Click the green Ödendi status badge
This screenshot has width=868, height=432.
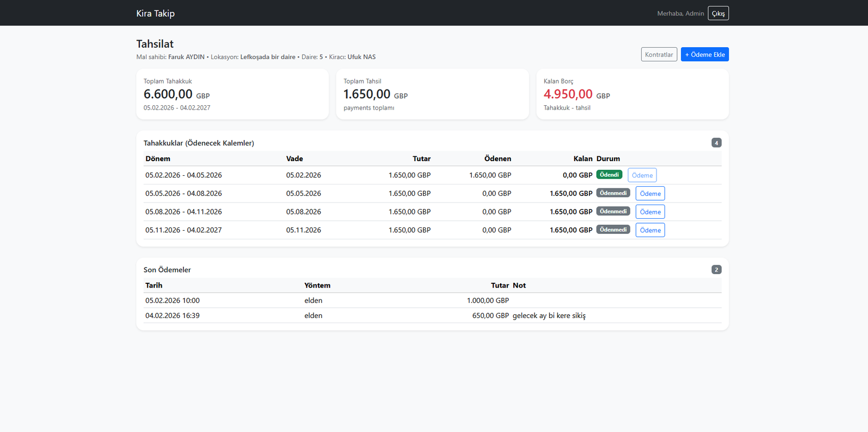coord(609,175)
